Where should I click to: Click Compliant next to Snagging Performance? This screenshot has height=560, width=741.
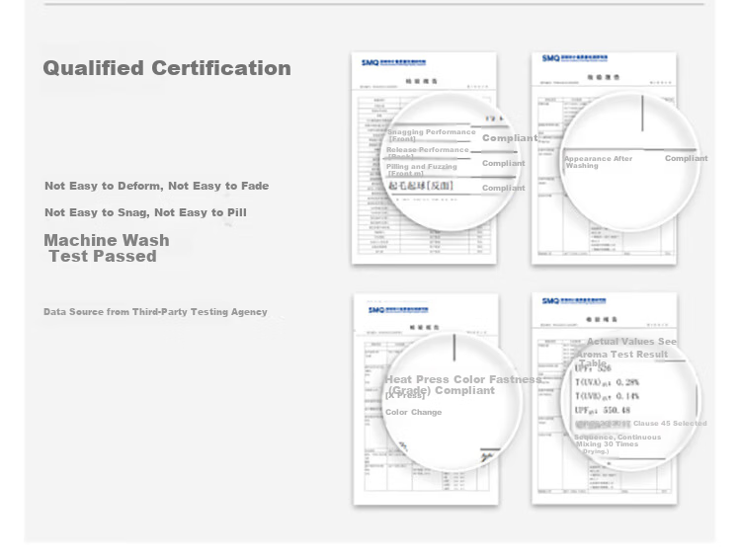tap(510, 138)
